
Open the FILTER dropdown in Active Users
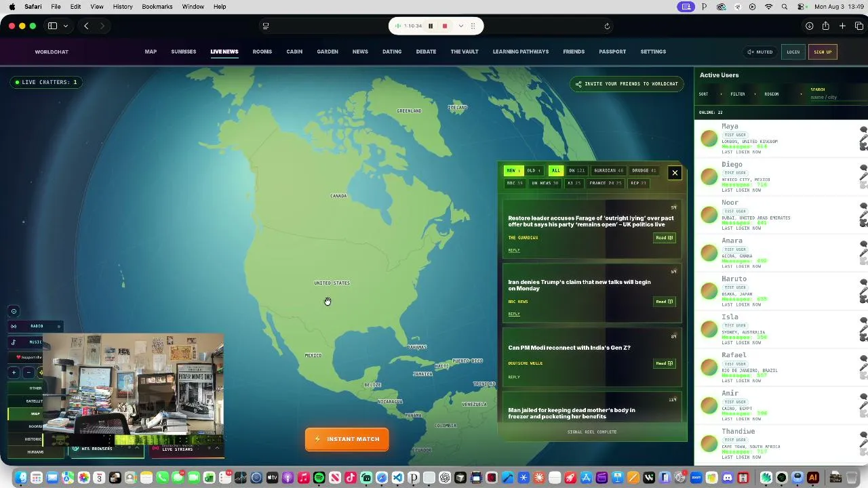tap(744, 94)
